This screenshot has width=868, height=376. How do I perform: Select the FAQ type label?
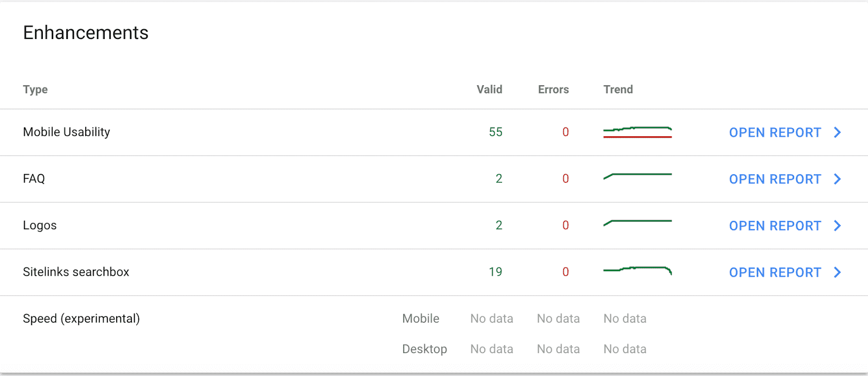click(x=34, y=179)
